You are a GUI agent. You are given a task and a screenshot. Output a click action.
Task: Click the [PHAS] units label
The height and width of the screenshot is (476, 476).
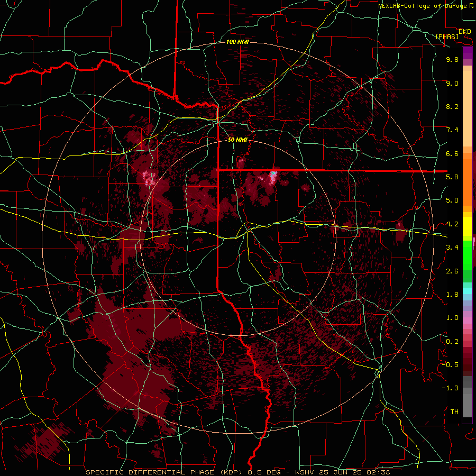click(447, 37)
